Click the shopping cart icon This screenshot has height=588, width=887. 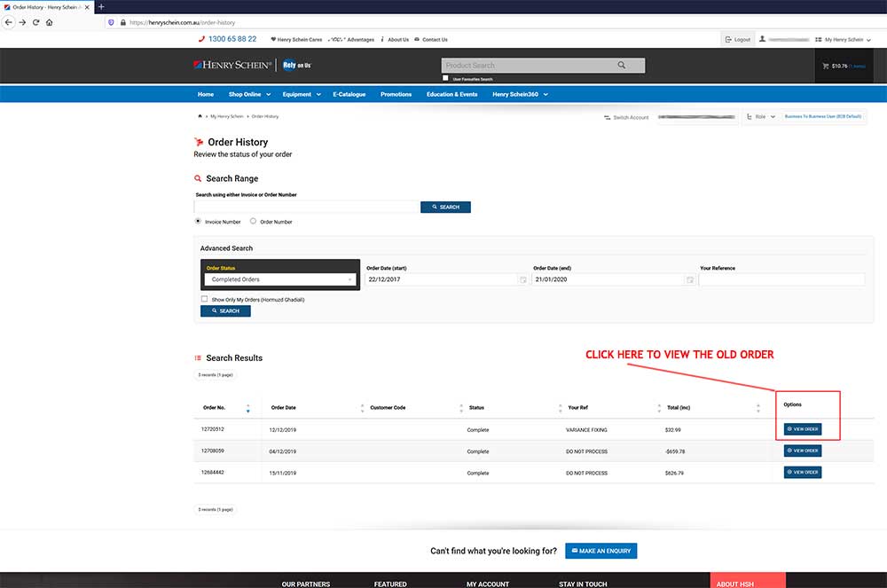(826, 66)
